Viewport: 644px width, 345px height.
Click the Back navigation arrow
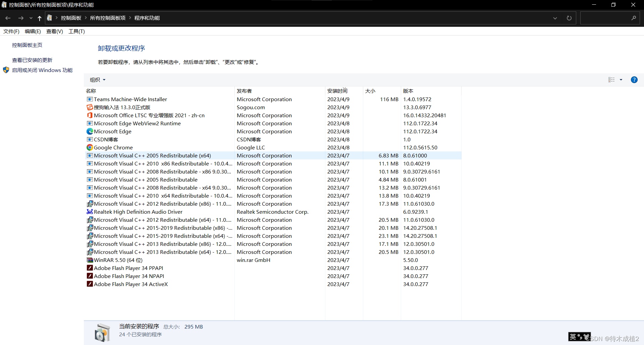[x=8, y=18]
